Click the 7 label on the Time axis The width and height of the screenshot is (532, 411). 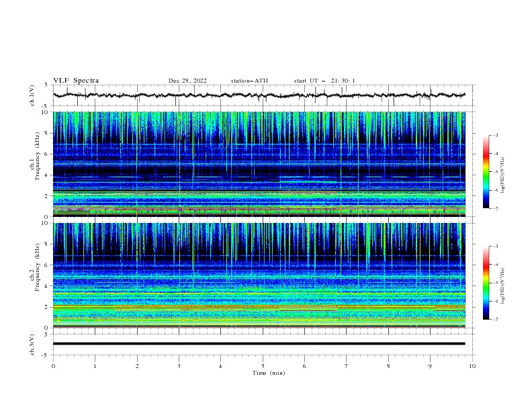pyautogui.click(x=347, y=366)
